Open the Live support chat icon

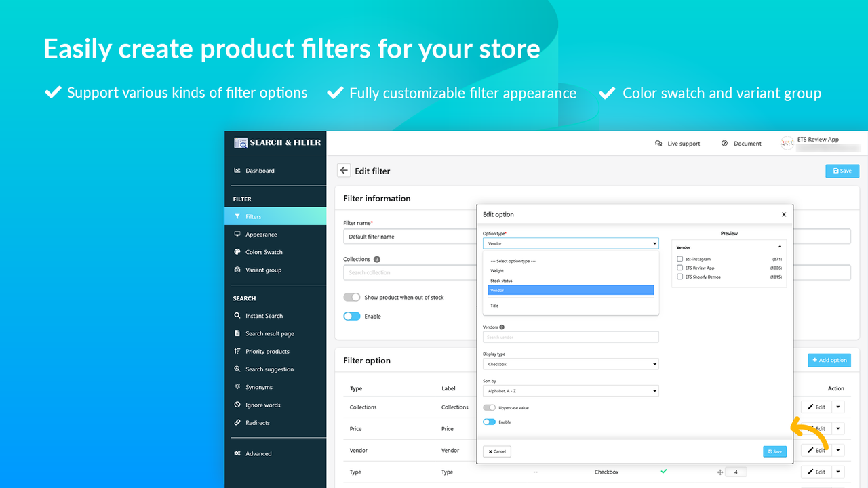[x=657, y=143]
